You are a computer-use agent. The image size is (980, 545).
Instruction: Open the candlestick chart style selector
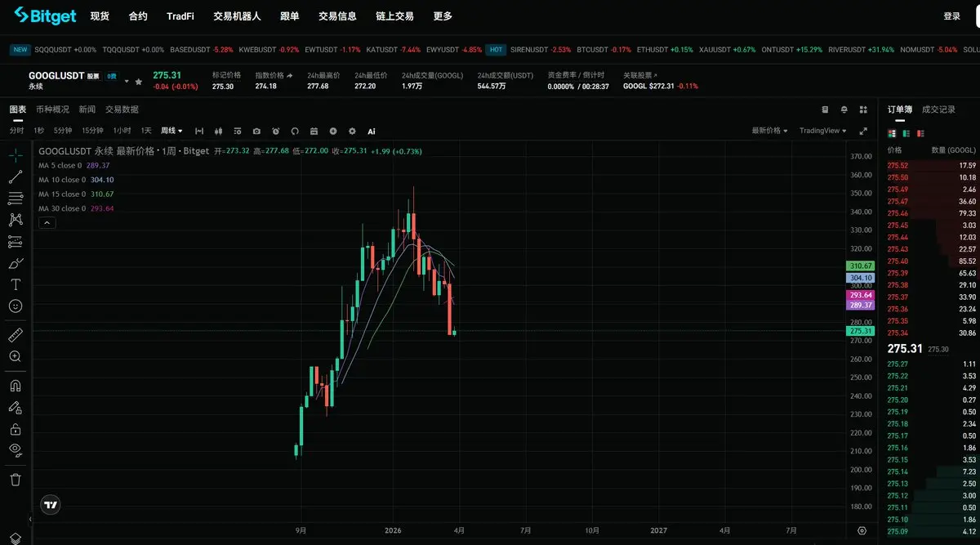(218, 131)
